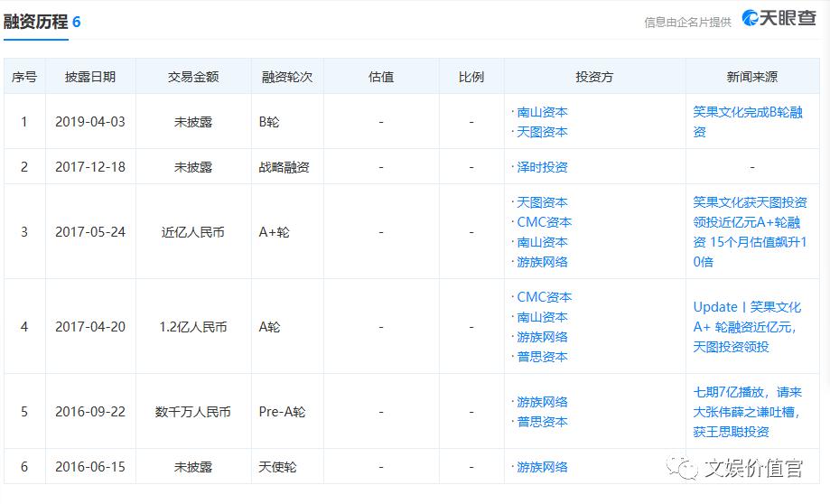830x504 pixels.
Task: Select the amount 近亿人民币
Action: coord(193,232)
